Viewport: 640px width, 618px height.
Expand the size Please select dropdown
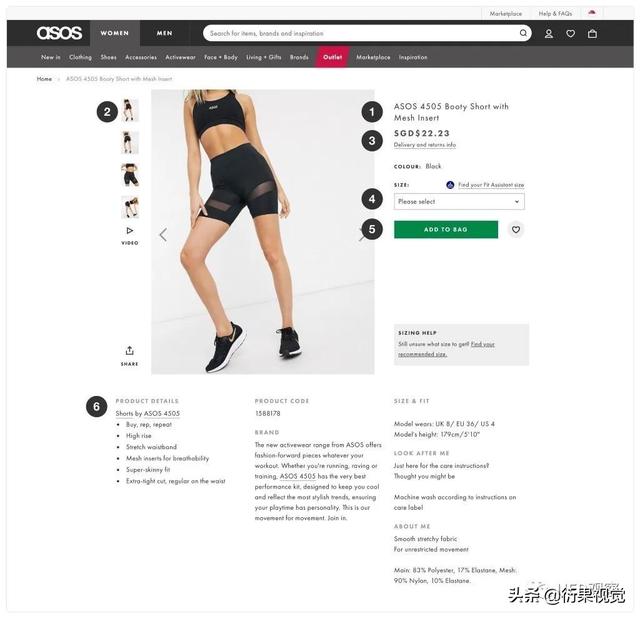click(459, 202)
